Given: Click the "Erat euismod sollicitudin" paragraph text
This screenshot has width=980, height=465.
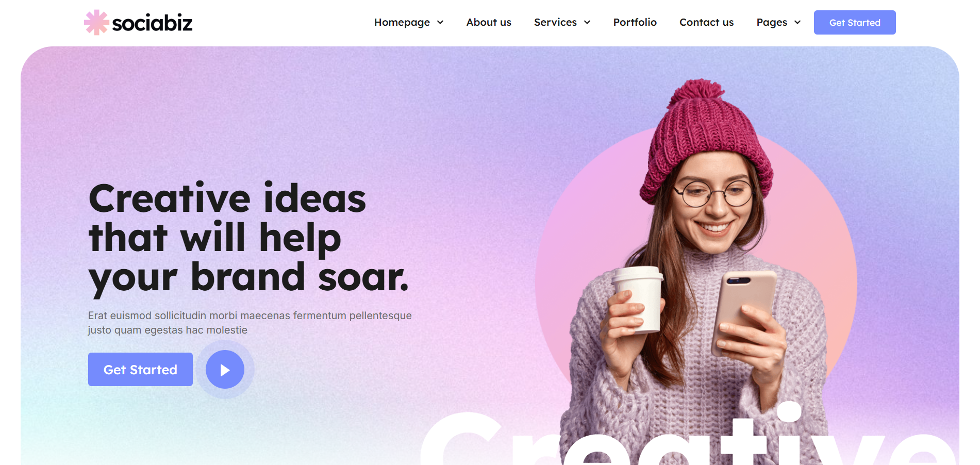Looking at the screenshot, I should [250, 323].
